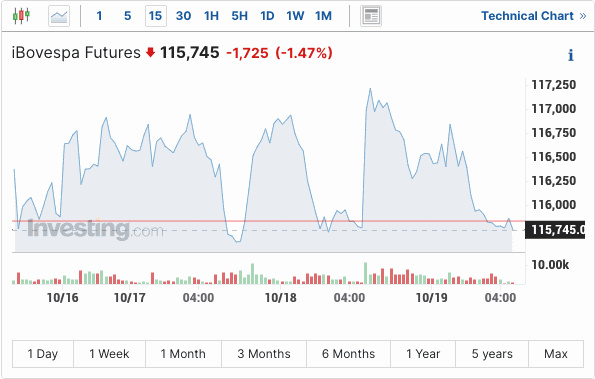Switch to the 5H interval
The image size is (595, 379).
239,16
